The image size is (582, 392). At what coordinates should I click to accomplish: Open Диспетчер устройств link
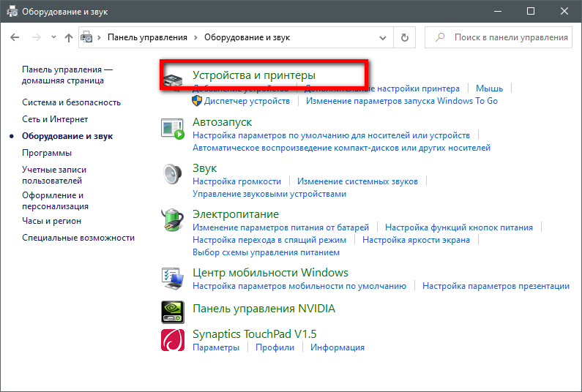click(x=247, y=101)
